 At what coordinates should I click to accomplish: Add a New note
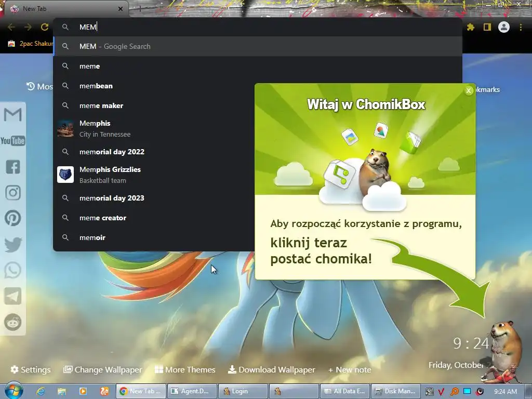pyautogui.click(x=350, y=370)
